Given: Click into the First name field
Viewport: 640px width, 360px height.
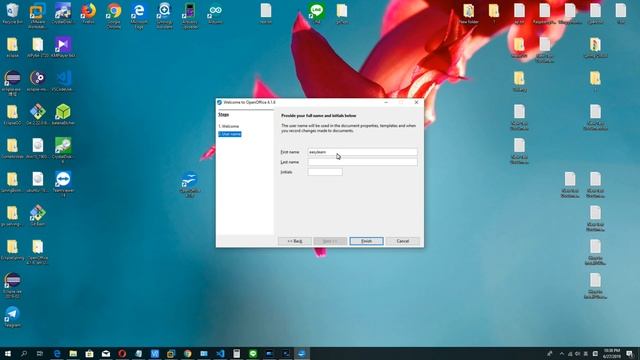Looking at the screenshot, I should (x=362, y=152).
